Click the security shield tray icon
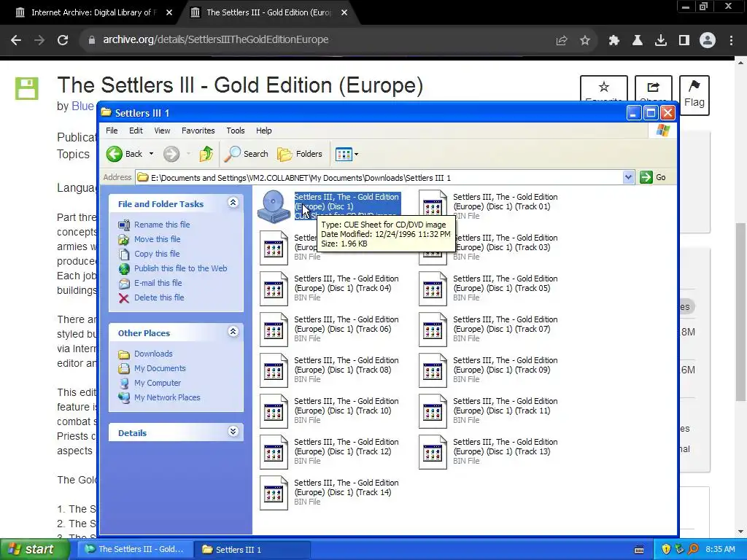Image resolution: width=747 pixels, height=560 pixels. (x=666, y=549)
